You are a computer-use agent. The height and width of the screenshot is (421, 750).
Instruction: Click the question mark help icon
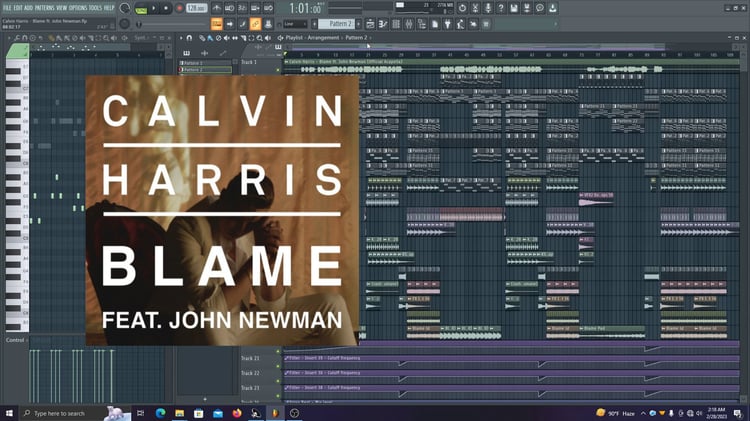pos(501,8)
